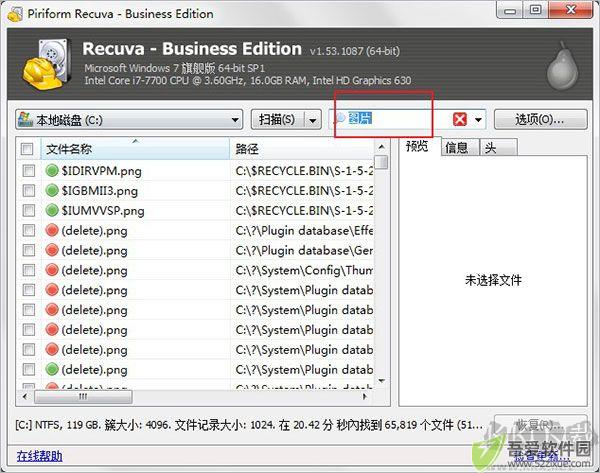
Task: Close the Recuva window
Action: (x=571, y=10)
